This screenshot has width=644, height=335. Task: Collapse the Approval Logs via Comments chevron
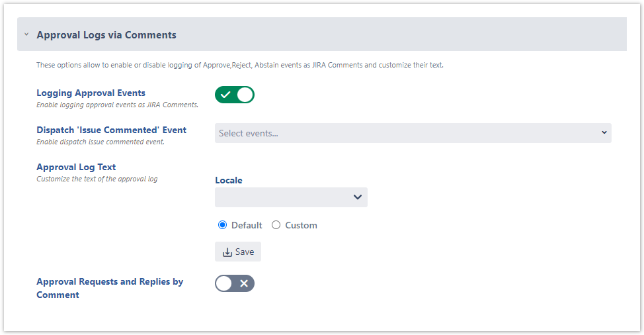26,35
